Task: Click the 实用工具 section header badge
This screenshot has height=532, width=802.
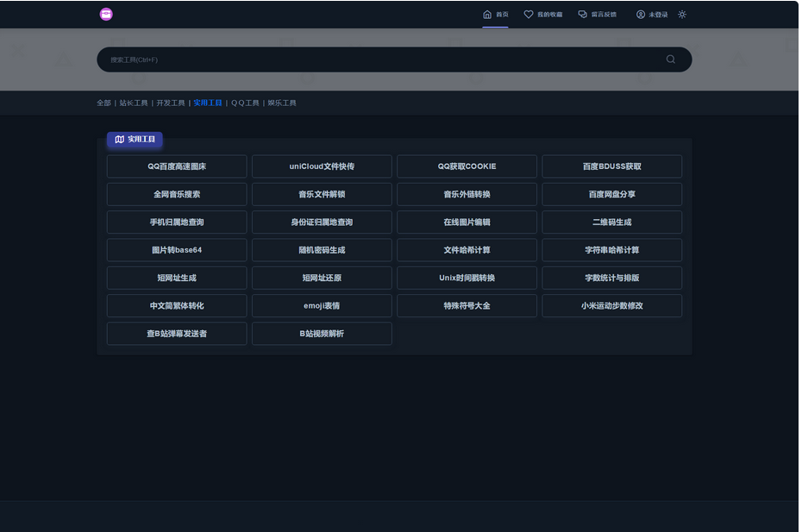Action: [x=135, y=139]
